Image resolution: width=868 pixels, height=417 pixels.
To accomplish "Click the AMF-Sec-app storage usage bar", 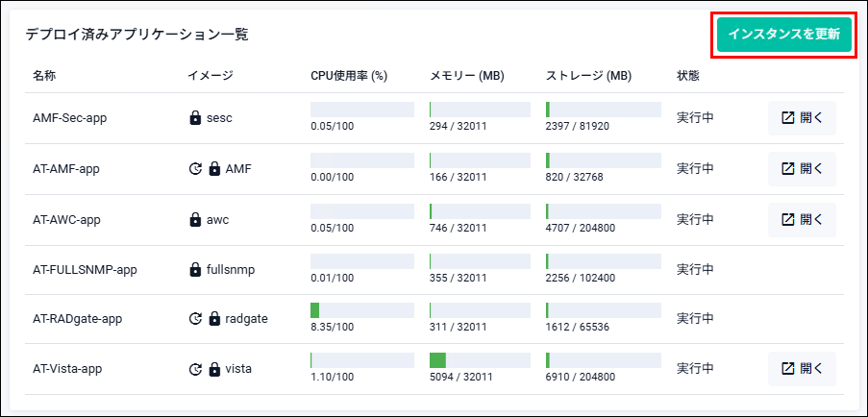I will pyautogui.click(x=604, y=110).
